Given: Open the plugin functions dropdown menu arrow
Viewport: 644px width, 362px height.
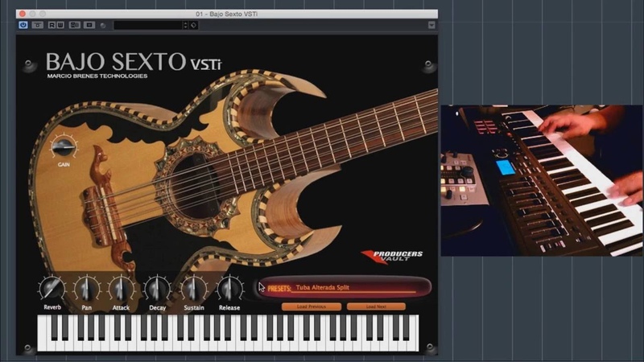Looking at the screenshot, I should click(431, 25).
